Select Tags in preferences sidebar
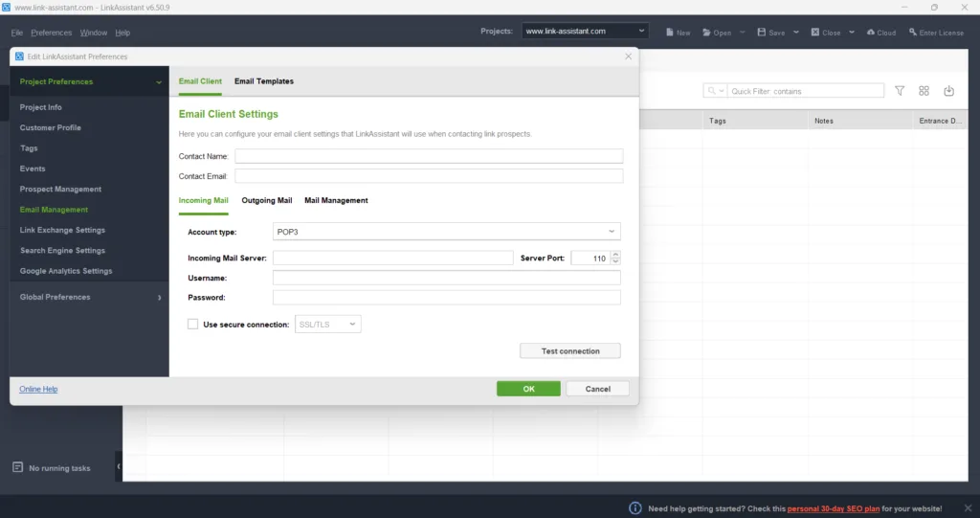This screenshot has height=518, width=980. [x=29, y=148]
